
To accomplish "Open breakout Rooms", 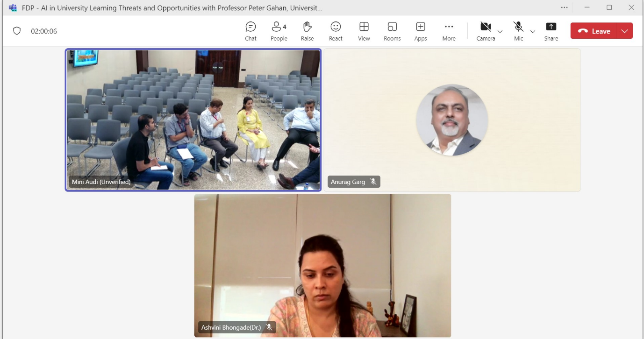I will point(392,31).
